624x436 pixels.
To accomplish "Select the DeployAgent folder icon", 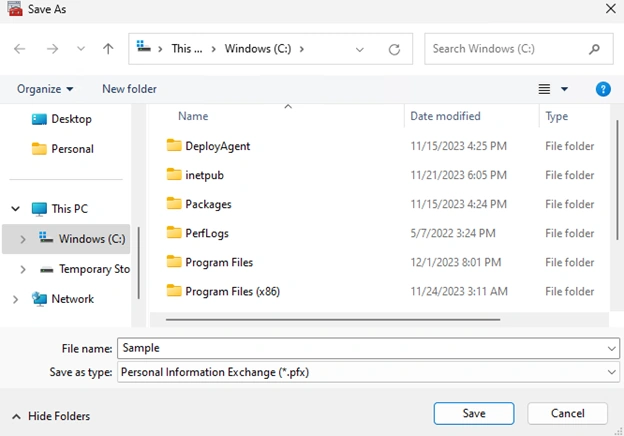I will (x=174, y=145).
